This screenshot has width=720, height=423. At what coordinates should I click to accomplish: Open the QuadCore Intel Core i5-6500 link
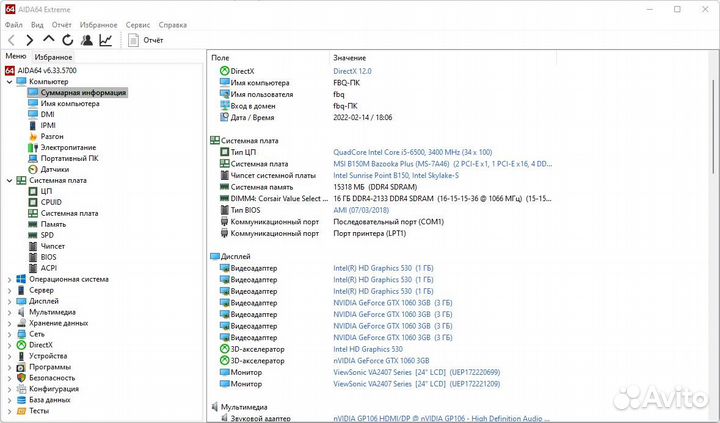(x=412, y=152)
